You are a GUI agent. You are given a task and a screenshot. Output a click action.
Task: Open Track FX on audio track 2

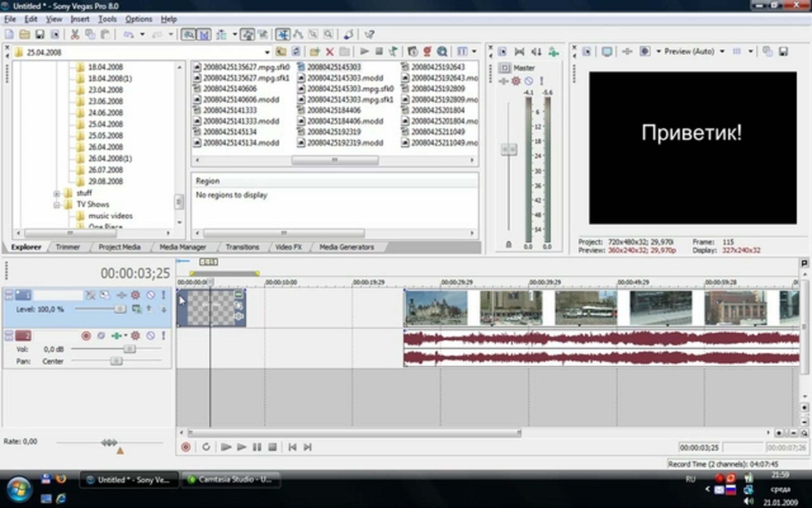[135, 336]
